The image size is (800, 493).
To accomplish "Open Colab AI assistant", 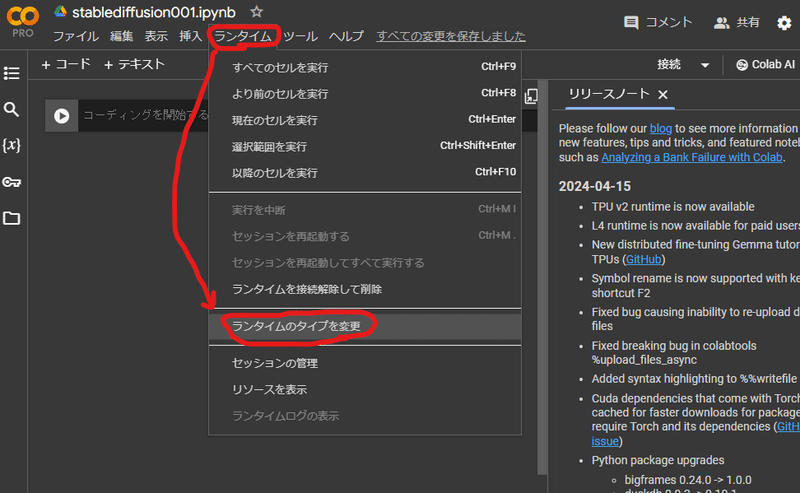I will coord(765,65).
